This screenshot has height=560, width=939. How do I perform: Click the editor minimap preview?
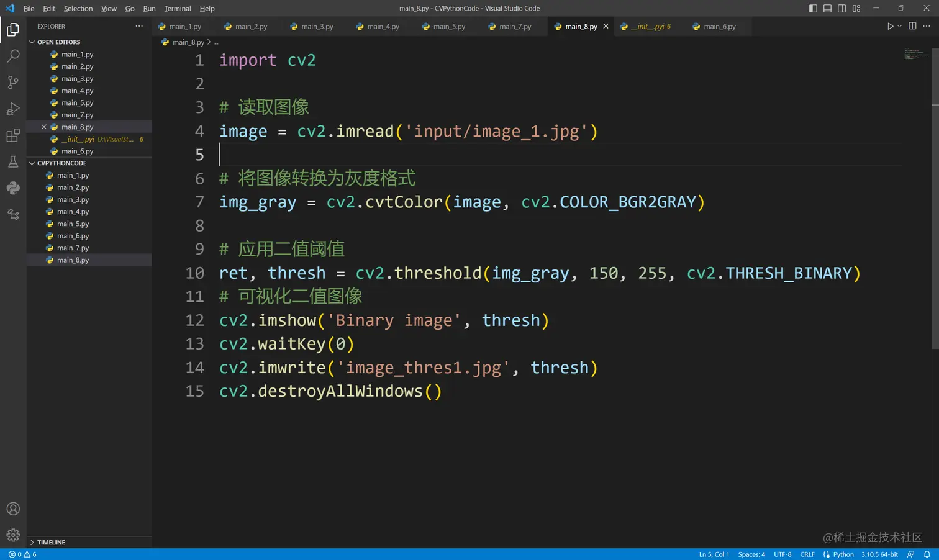pyautogui.click(x=916, y=54)
